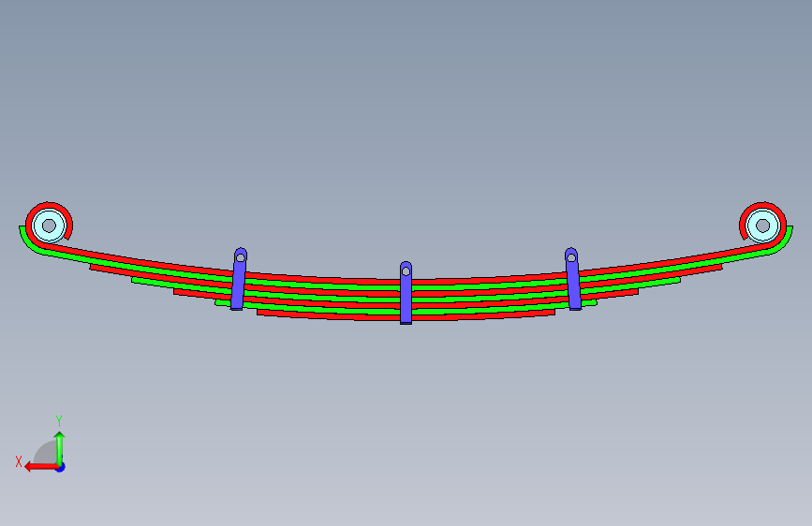812x526 pixels.
Task: Click the "X" axis label text
Action: (19, 461)
